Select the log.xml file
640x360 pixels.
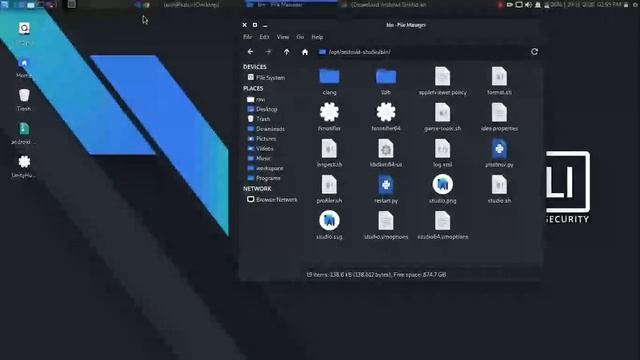442,153
